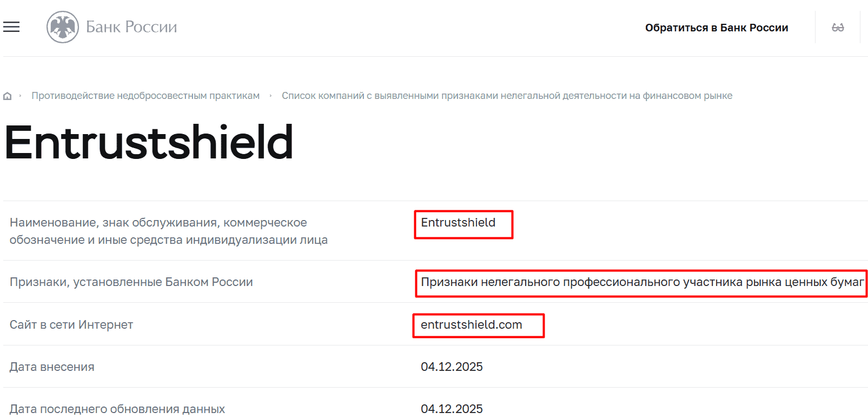Click the 'Наименование, знак обслуживания' row label

(x=158, y=230)
